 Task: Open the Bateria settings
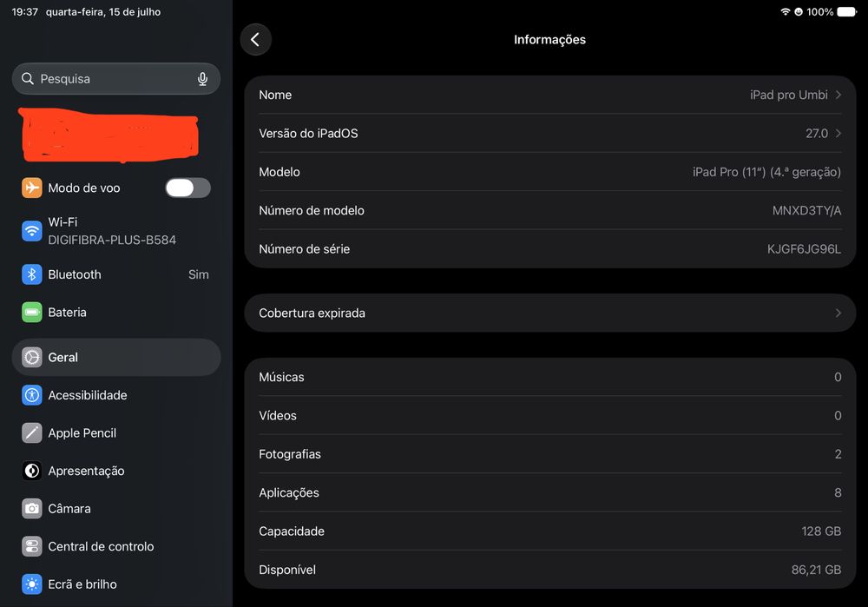click(x=116, y=313)
